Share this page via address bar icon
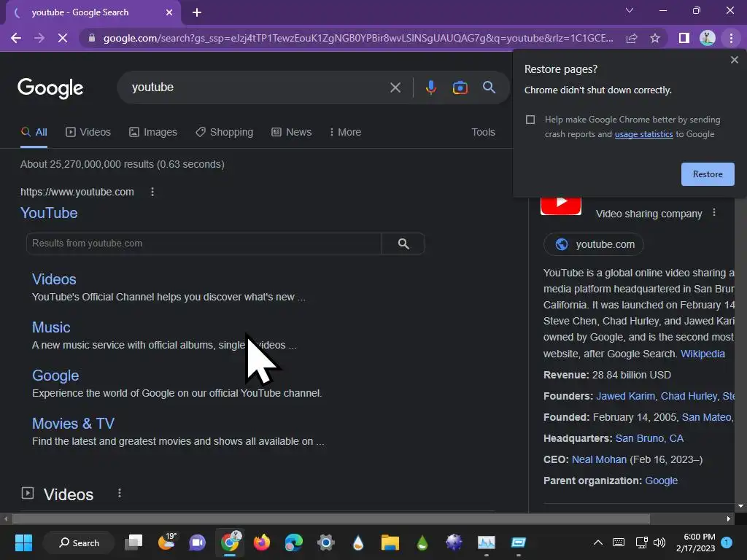Screen dimensions: 747x560 pos(632,38)
